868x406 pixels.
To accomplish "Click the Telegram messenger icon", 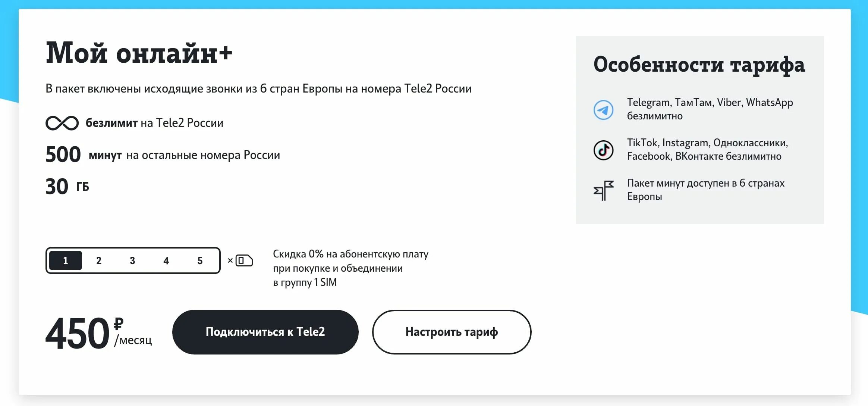I will point(603,110).
